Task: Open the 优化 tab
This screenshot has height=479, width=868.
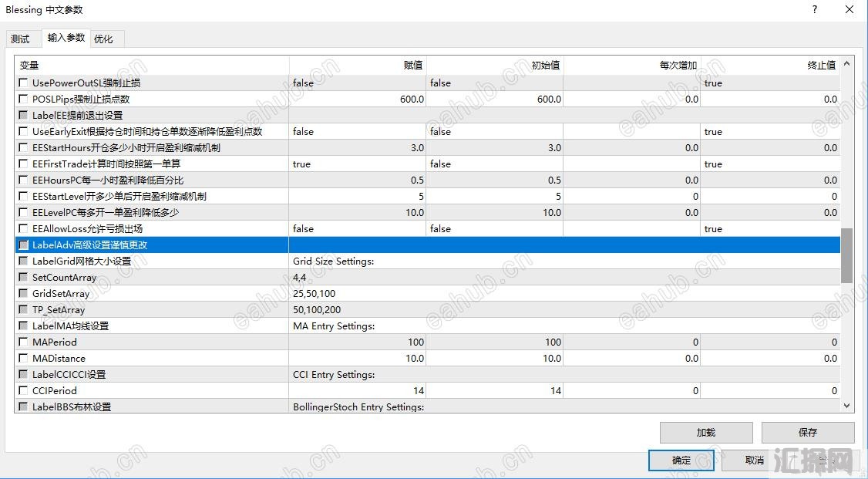Action: click(x=103, y=39)
